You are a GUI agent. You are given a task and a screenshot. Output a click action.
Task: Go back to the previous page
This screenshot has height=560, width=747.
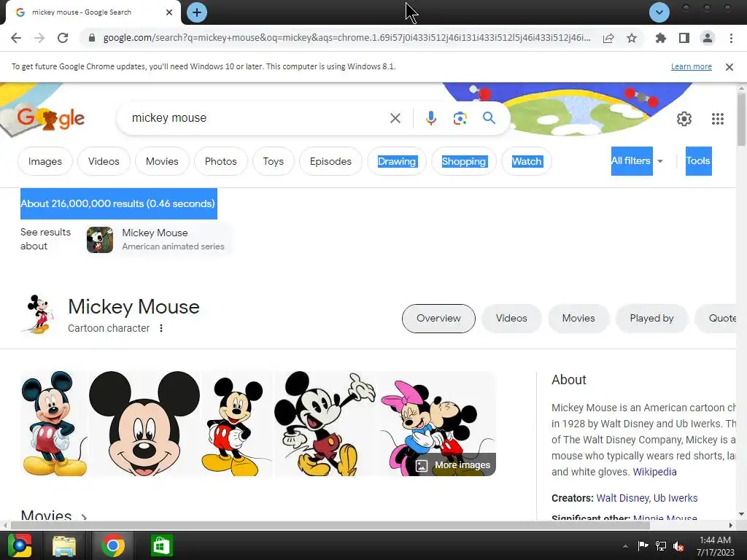click(16, 38)
